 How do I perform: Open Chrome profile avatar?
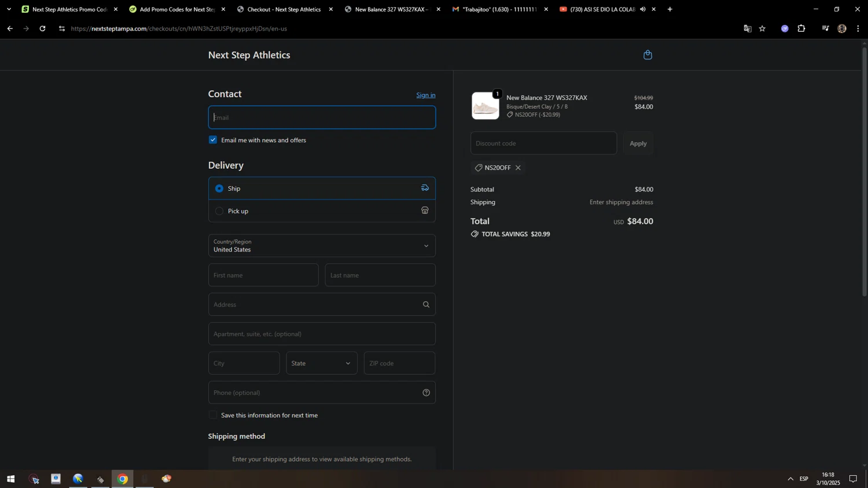[842, 28]
